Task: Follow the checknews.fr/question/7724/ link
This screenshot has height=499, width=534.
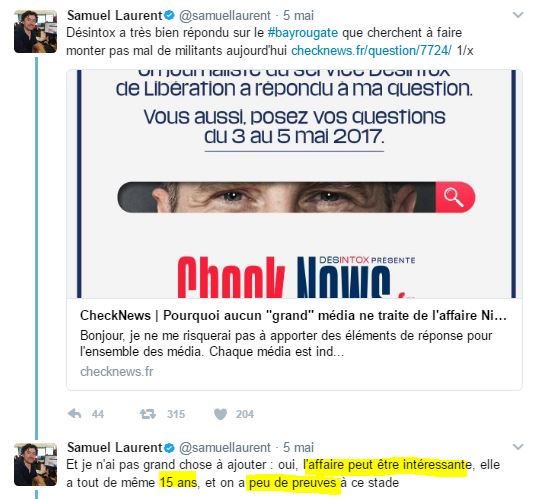Action: (371, 51)
